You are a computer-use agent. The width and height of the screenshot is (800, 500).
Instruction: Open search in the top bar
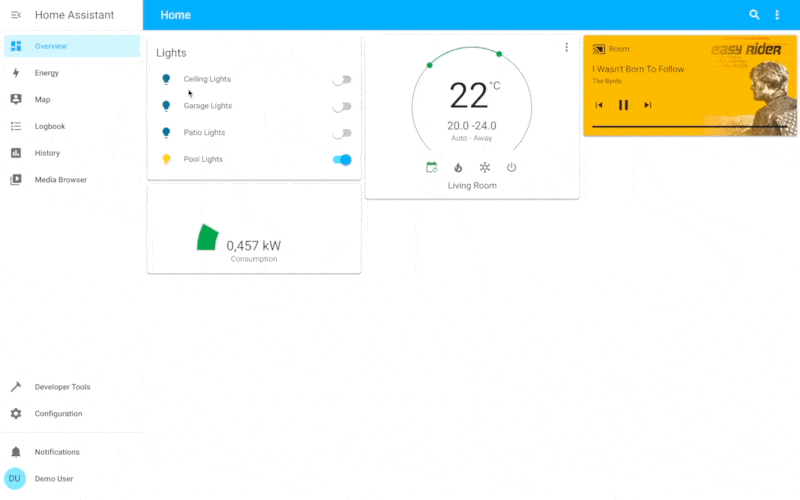tap(754, 15)
